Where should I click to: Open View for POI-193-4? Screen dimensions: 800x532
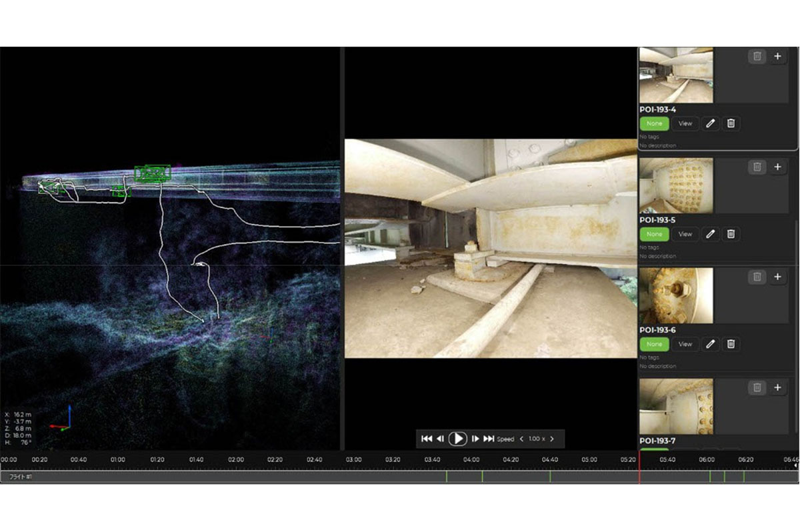[x=685, y=123]
